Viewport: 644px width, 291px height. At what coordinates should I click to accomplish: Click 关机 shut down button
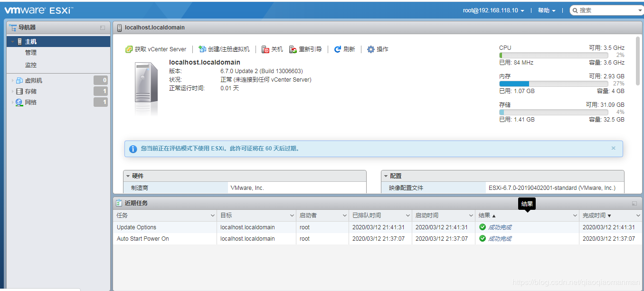click(272, 49)
